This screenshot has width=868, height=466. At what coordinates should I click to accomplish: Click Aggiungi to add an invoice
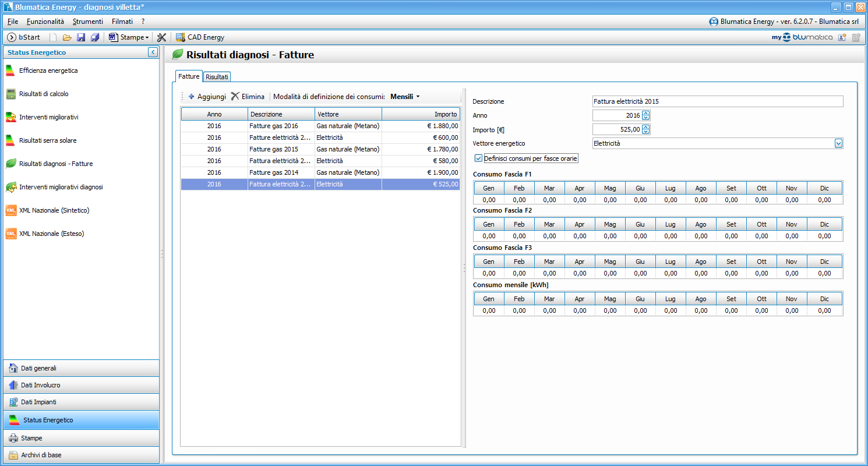(x=207, y=97)
